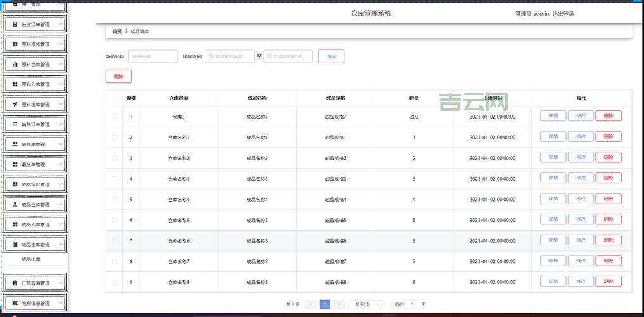This screenshot has width=644, height=317.
Task: Toggle the select-all checkbox in table header
Action: click(115, 98)
